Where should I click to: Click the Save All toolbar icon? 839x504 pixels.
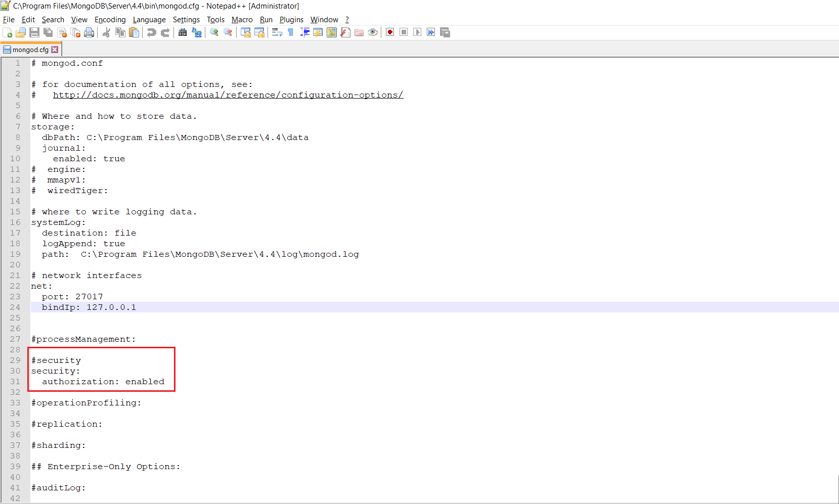pyautogui.click(x=48, y=32)
